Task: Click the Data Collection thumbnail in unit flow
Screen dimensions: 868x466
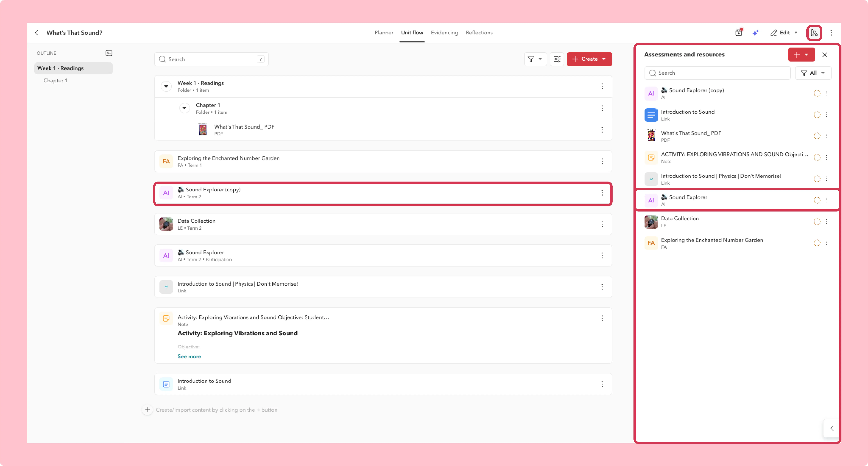Action: [166, 224]
